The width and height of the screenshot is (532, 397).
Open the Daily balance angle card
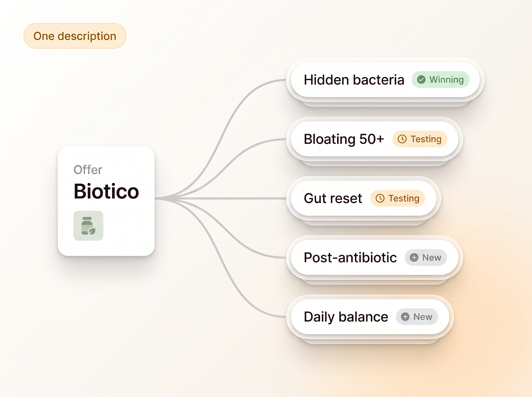(x=370, y=317)
